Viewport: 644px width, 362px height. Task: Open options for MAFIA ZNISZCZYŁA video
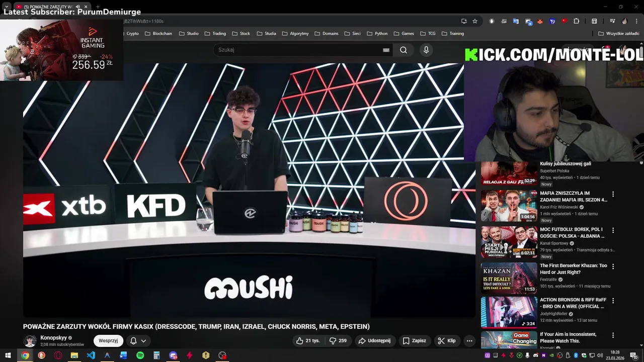(x=613, y=194)
